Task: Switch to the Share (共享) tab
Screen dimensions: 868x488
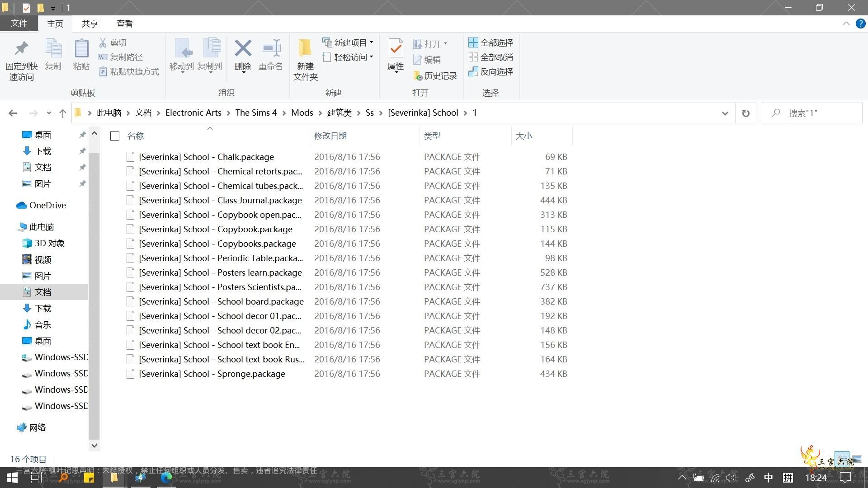Action: coord(90,23)
